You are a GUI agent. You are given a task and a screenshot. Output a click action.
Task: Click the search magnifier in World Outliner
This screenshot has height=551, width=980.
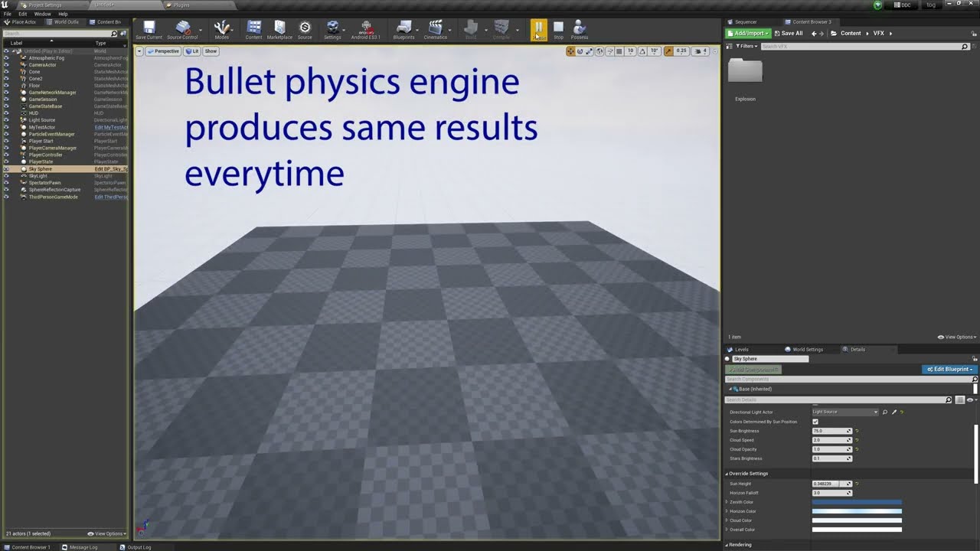[114, 34]
